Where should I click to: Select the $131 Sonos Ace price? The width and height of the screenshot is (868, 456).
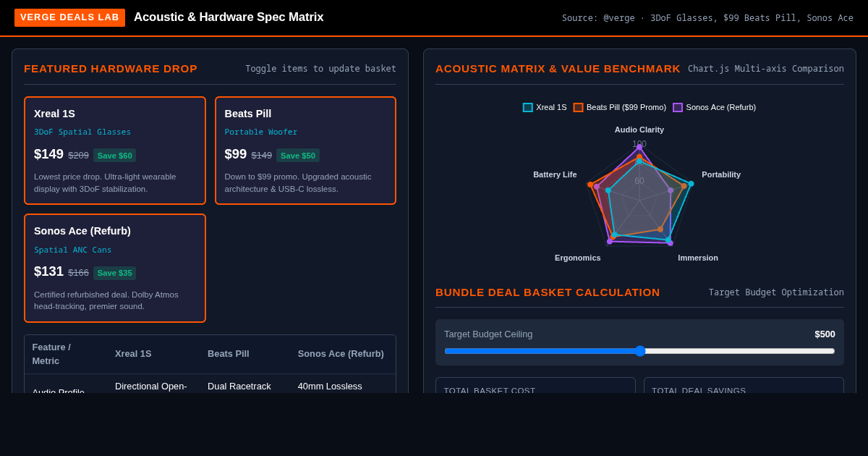click(x=48, y=271)
